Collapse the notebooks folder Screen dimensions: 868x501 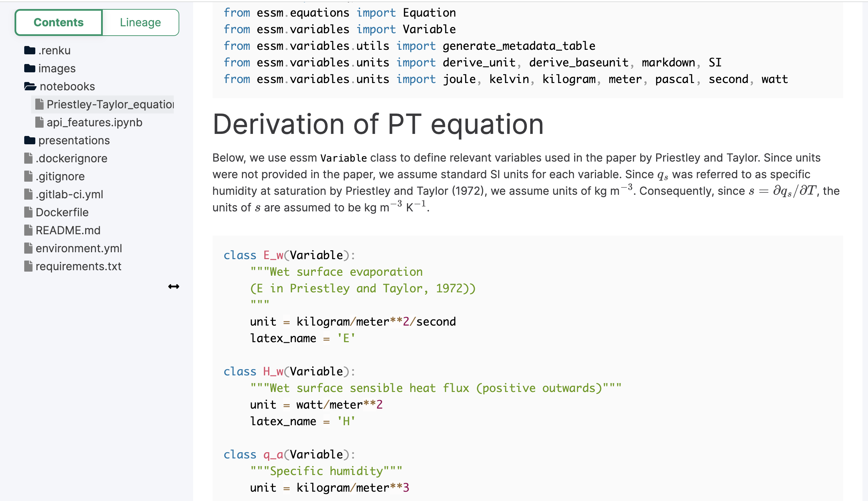67,86
